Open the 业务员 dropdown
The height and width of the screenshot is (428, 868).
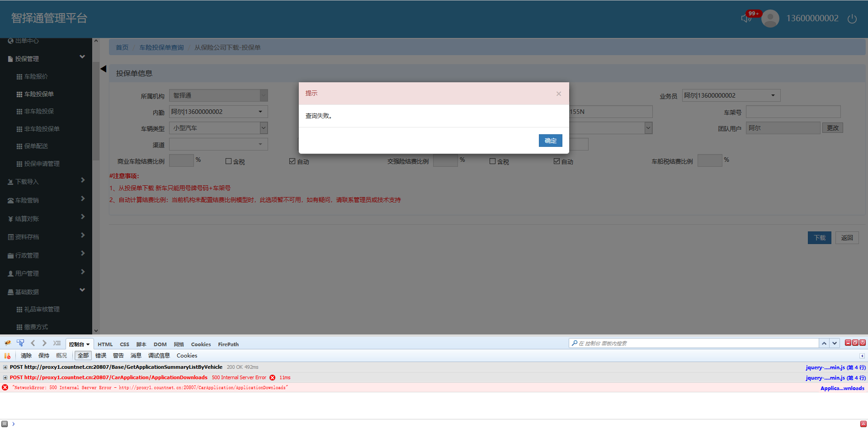(731, 95)
